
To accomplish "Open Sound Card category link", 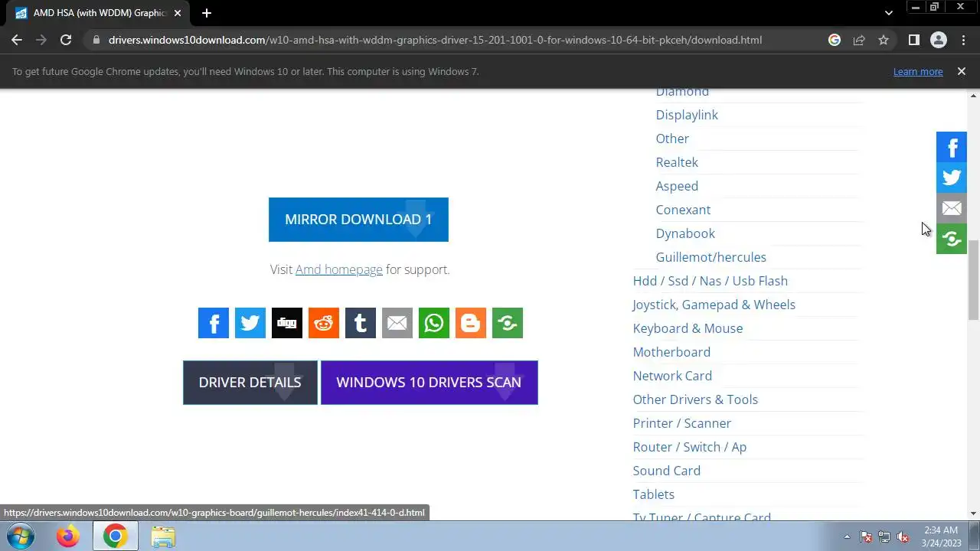I will [x=667, y=471].
